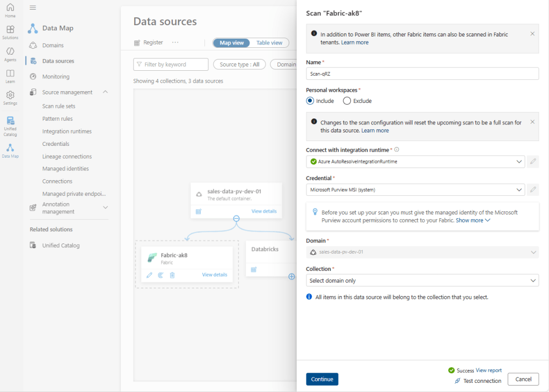Open the Credential dropdown
Image resolution: width=549 pixels, height=392 pixels.
click(415, 189)
